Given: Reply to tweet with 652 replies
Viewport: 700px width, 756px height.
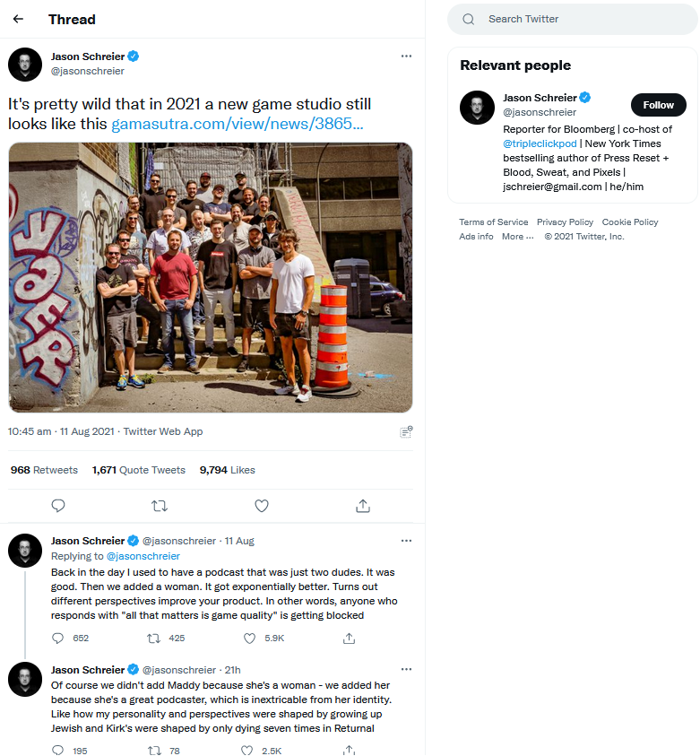Looking at the screenshot, I should pos(58,639).
